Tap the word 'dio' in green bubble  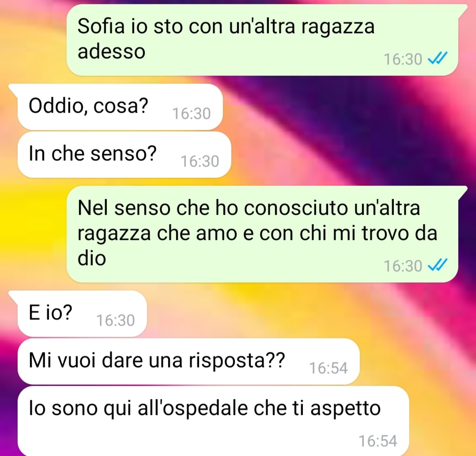click(92, 258)
